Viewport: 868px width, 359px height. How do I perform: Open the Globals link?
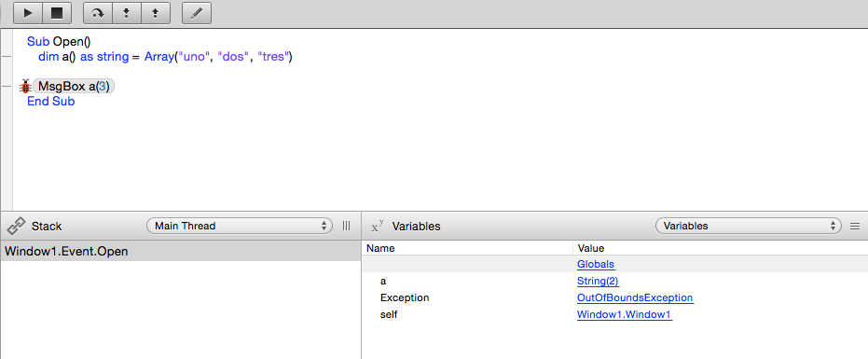coord(596,264)
